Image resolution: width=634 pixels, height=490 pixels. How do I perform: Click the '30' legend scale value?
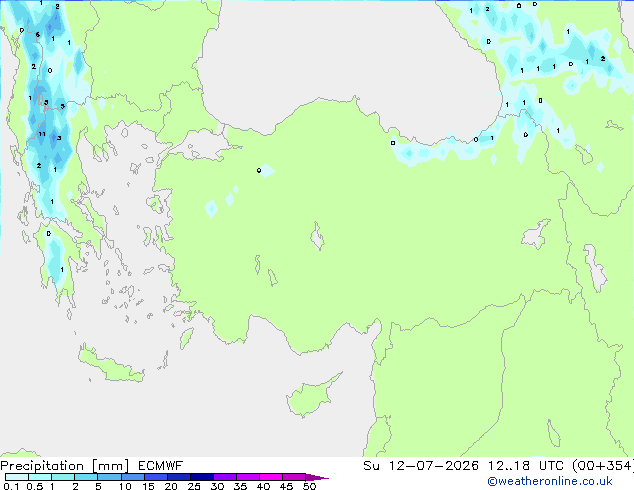click(217, 486)
